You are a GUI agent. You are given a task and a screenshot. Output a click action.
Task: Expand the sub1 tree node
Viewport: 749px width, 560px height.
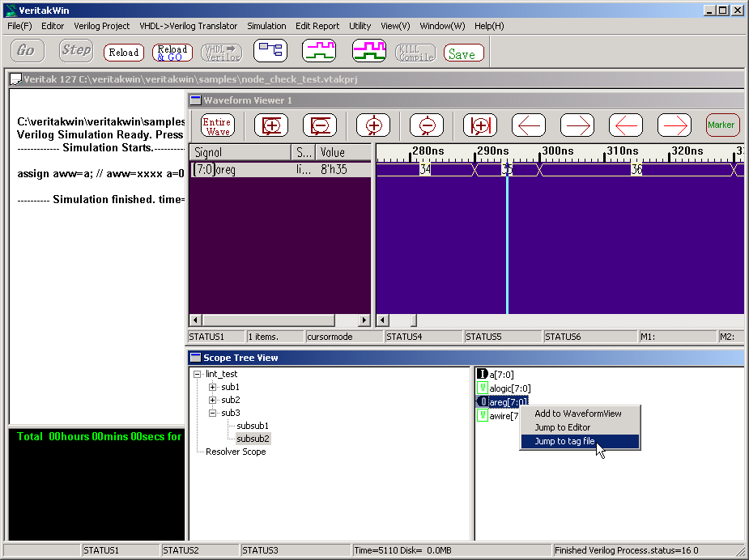pyautogui.click(x=213, y=387)
